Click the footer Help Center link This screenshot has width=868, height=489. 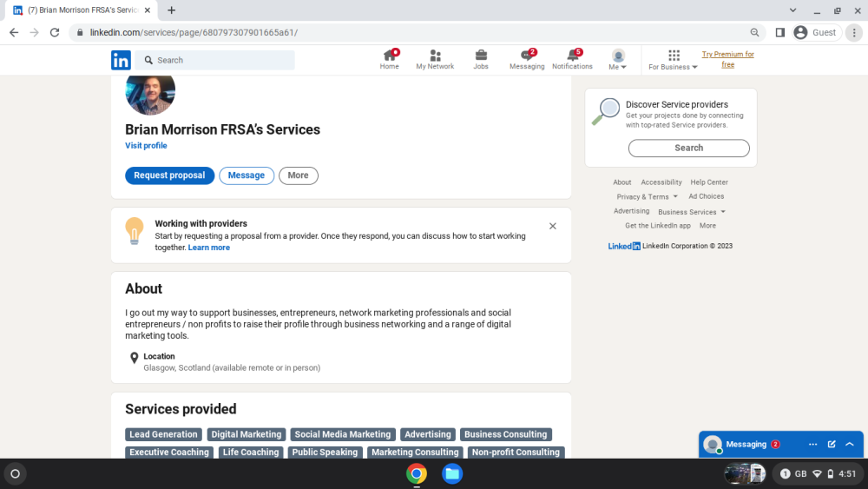pos(708,182)
